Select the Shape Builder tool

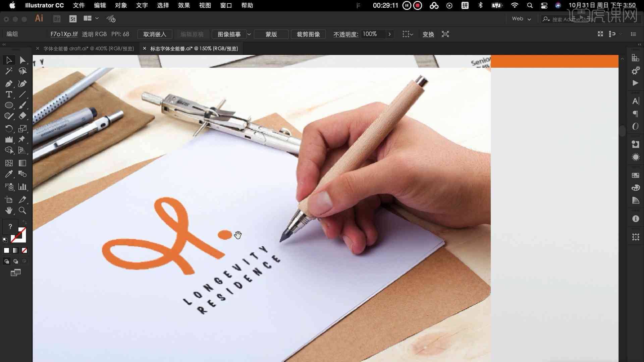pos(9,150)
